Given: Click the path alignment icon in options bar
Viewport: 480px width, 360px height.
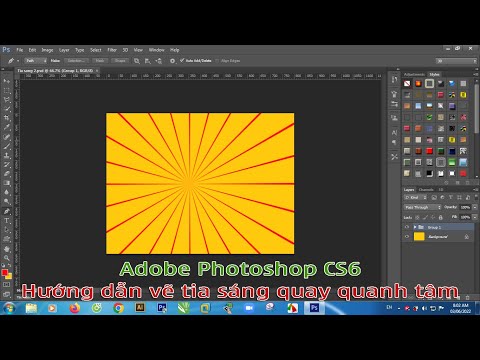Looking at the screenshot, I should [148, 61].
